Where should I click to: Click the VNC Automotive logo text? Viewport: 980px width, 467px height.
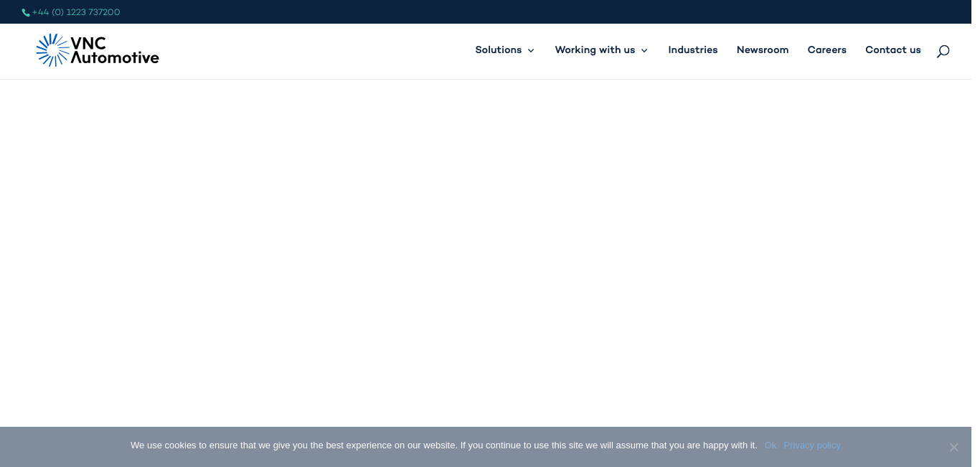click(115, 50)
